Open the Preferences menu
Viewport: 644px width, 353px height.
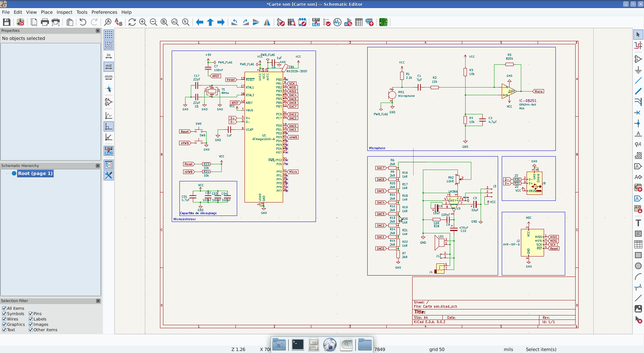click(104, 12)
